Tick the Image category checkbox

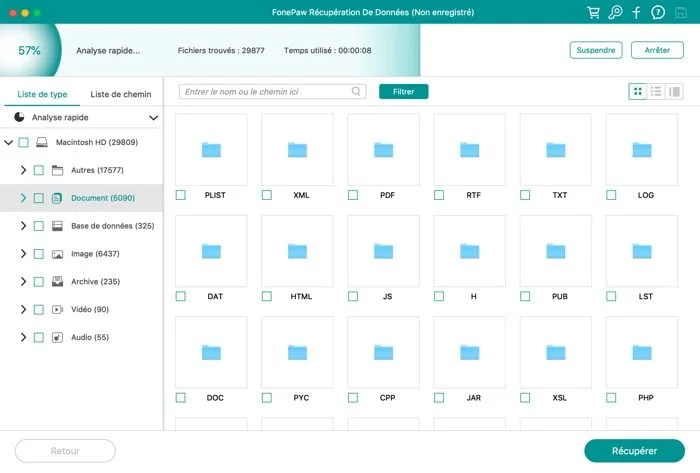(x=39, y=254)
